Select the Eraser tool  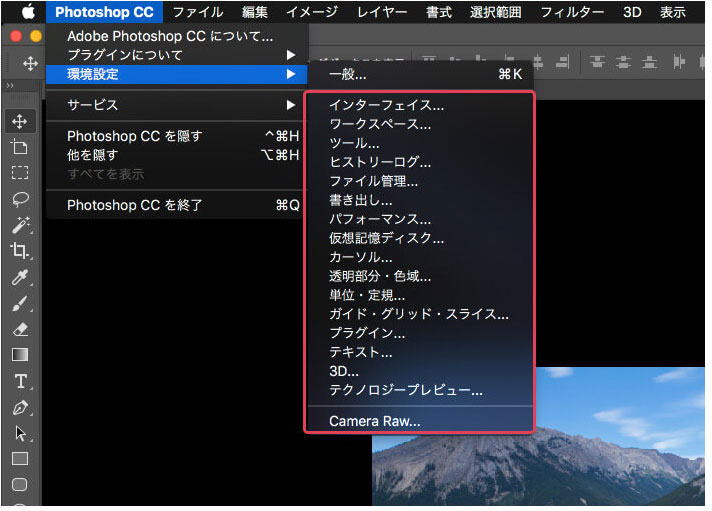(x=20, y=329)
